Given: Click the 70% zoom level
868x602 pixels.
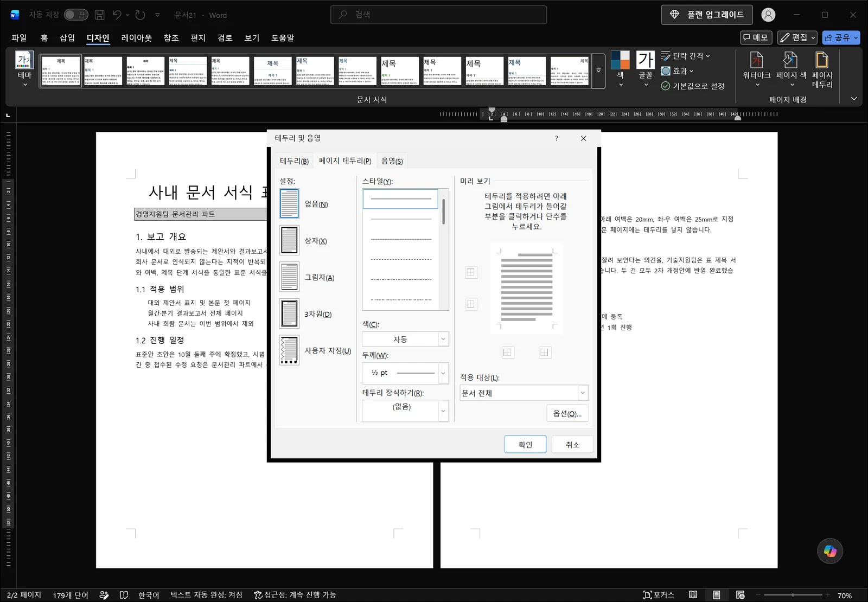Looking at the screenshot, I should (x=845, y=595).
